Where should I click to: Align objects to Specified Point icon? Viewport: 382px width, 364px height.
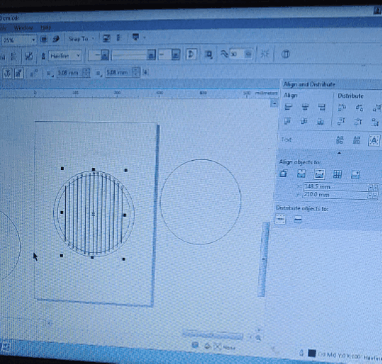355,174
